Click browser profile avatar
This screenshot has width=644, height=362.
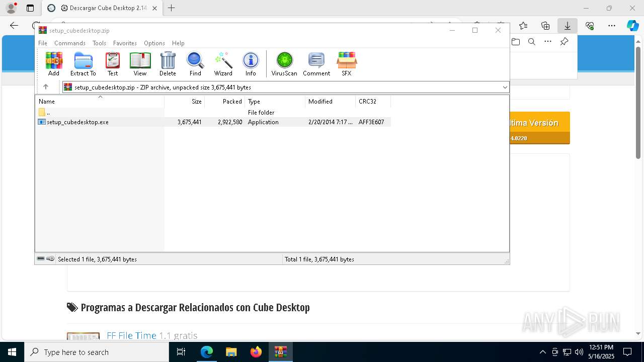coord(11,8)
